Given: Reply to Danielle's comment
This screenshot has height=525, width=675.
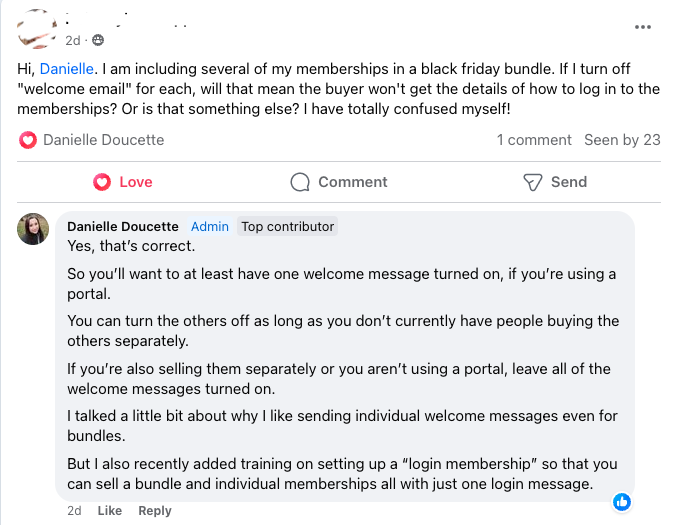Looking at the screenshot, I should 155,511.
